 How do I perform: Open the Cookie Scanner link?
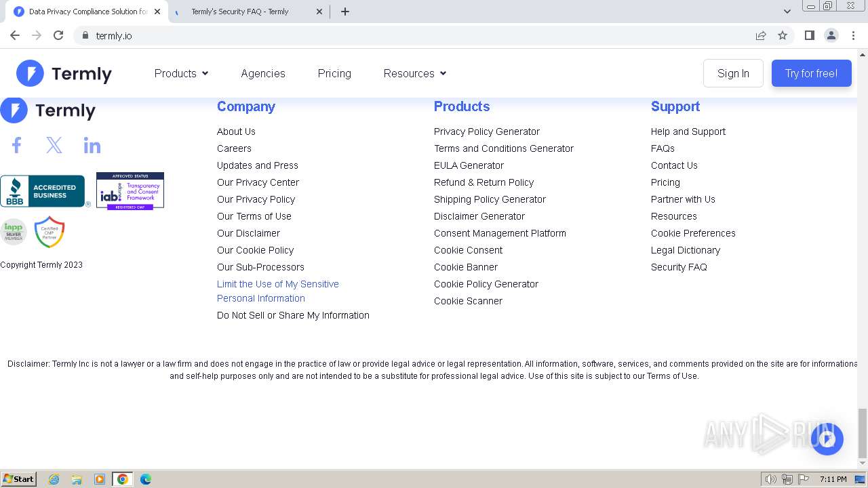tap(468, 301)
